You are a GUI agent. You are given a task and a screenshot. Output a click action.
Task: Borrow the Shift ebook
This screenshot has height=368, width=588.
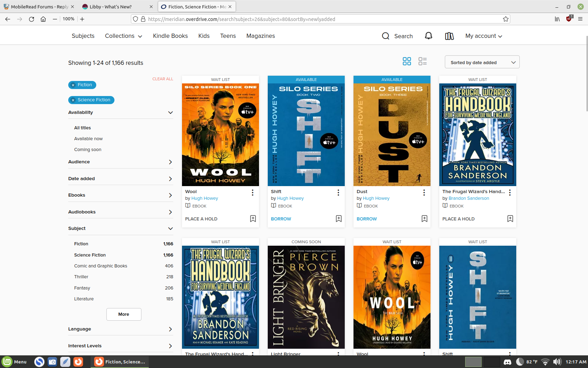click(281, 219)
